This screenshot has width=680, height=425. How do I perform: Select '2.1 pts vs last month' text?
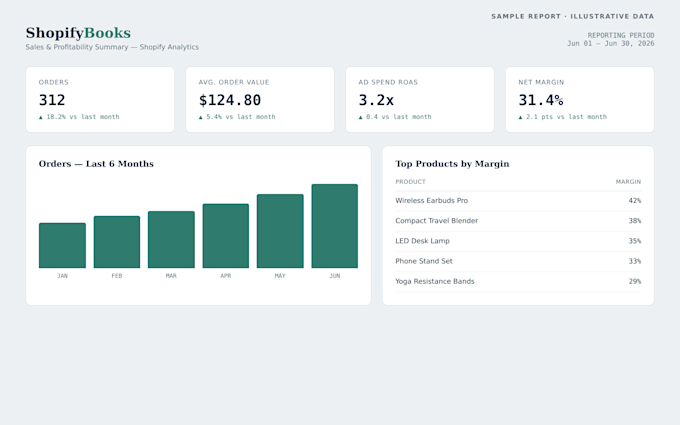(566, 117)
